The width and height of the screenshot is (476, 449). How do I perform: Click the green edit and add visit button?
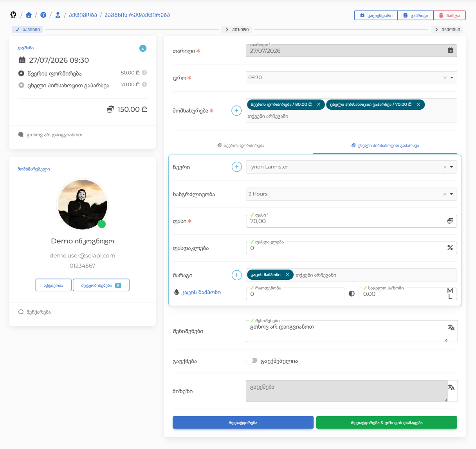point(387,422)
